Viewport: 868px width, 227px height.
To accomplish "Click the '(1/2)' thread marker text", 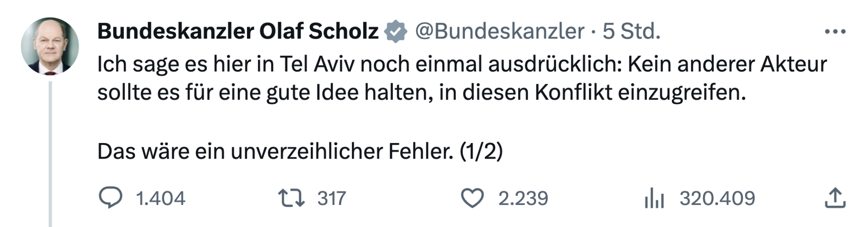I will point(481,152).
